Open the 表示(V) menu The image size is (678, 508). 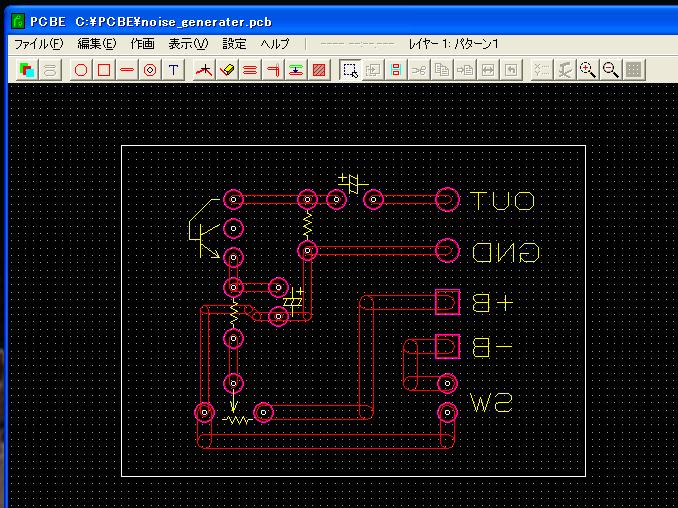tap(188, 44)
